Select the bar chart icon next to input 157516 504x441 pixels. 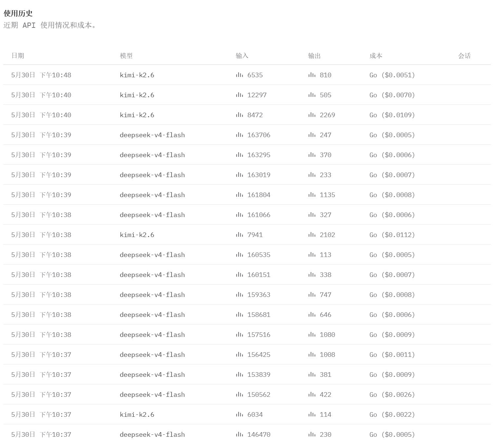(239, 335)
